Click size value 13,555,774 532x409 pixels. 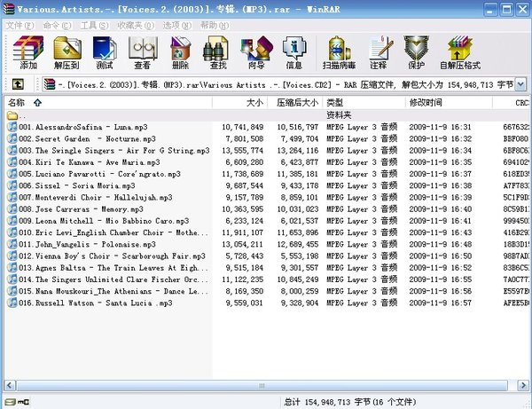[x=243, y=150]
